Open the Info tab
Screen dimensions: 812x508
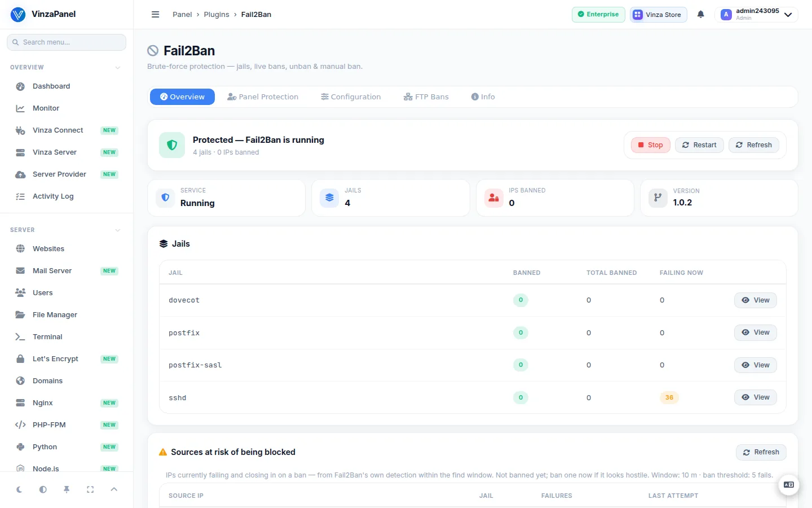click(x=483, y=97)
